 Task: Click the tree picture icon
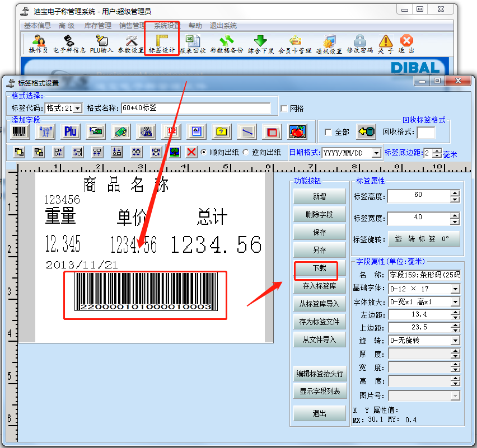click(x=175, y=152)
